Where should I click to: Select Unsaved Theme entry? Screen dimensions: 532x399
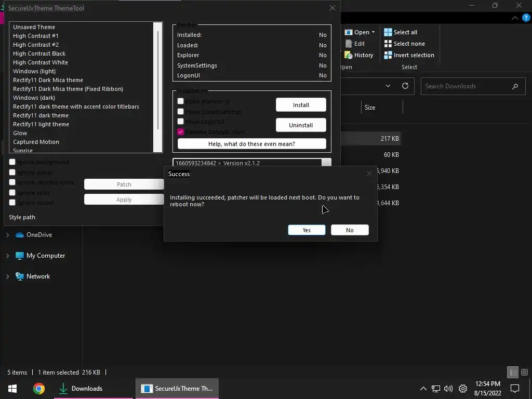pos(34,27)
